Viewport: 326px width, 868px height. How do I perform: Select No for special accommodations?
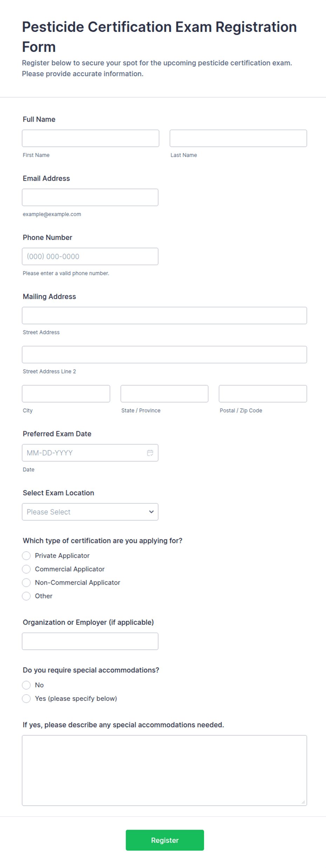point(26,685)
